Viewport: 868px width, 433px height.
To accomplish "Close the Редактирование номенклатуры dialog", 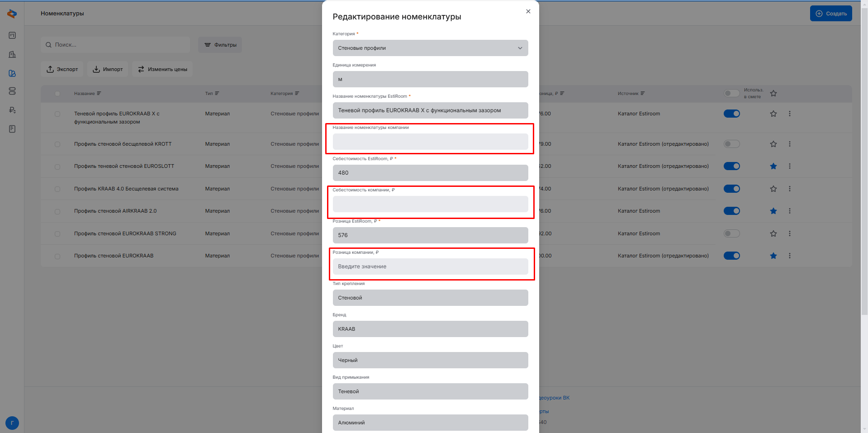I will [x=528, y=11].
